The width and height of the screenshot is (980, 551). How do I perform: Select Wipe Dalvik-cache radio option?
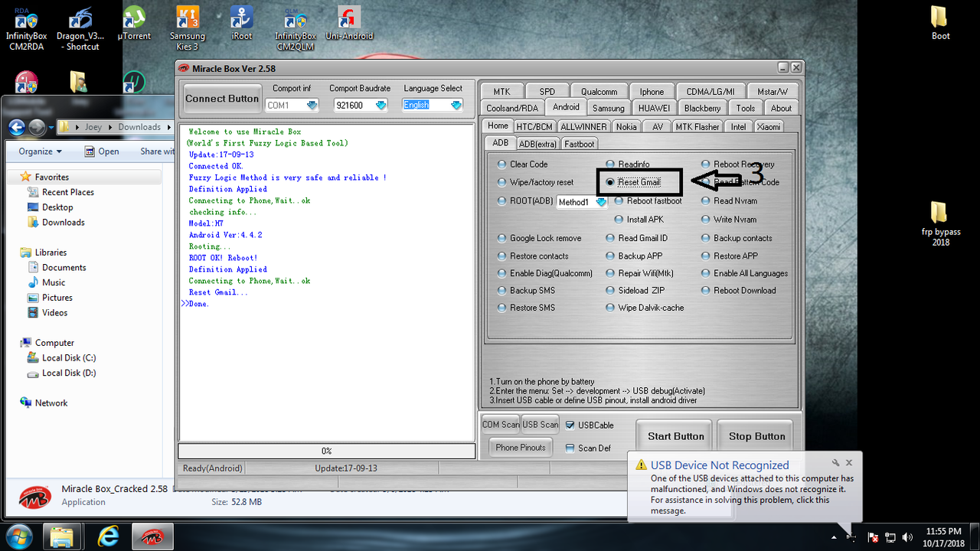tap(610, 308)
